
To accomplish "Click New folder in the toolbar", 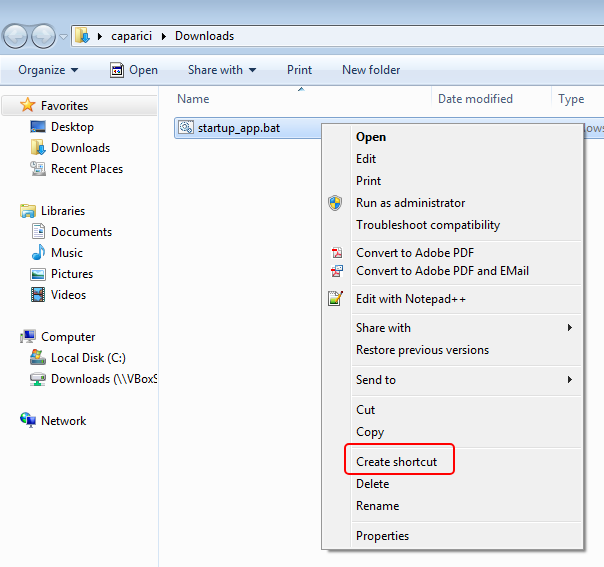I will [371, 70].
